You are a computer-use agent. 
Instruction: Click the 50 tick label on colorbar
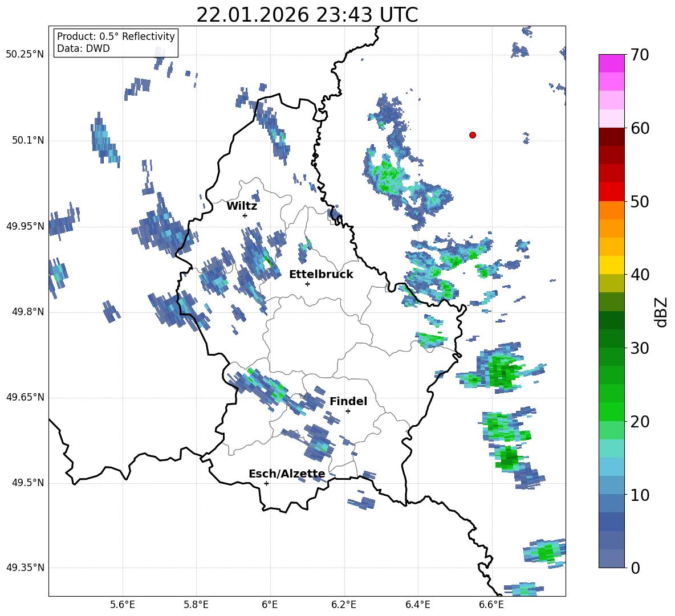click(639, 202)
